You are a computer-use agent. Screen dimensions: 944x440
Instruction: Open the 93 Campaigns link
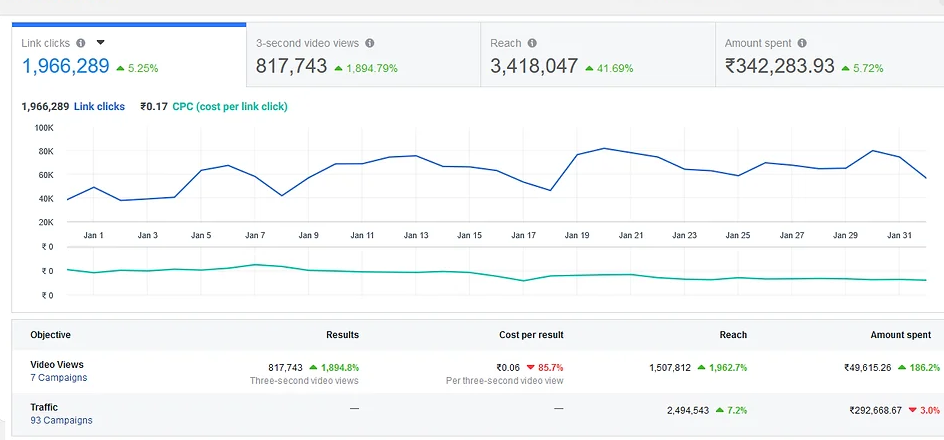(x=61, y=421)
